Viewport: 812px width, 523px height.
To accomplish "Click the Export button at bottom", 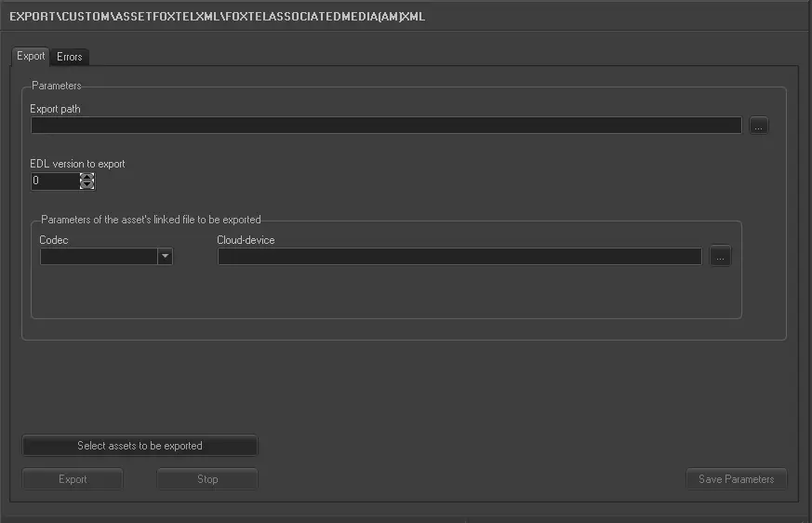I will (73, 479).
